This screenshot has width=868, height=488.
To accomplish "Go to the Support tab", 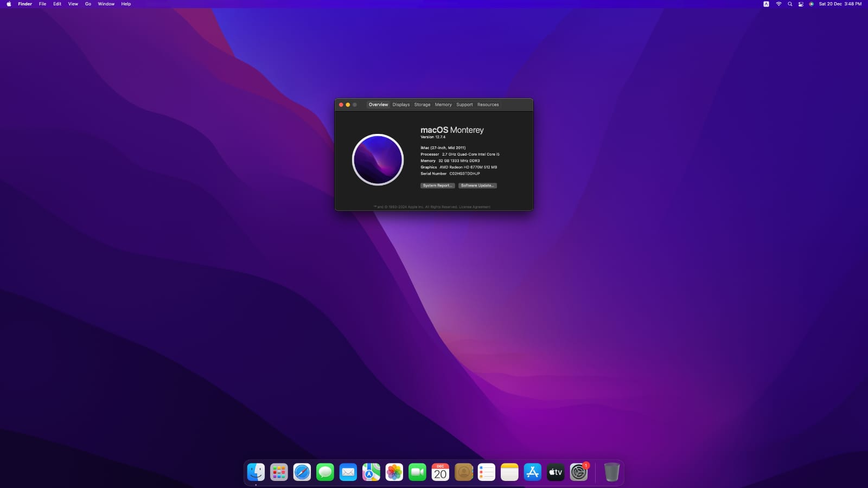I will coord(464,105).
